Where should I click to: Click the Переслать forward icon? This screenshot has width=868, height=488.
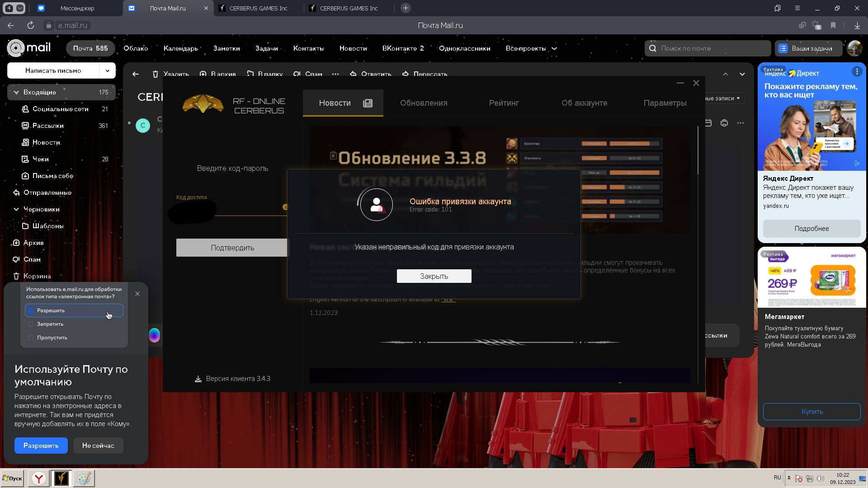point(406,74)
